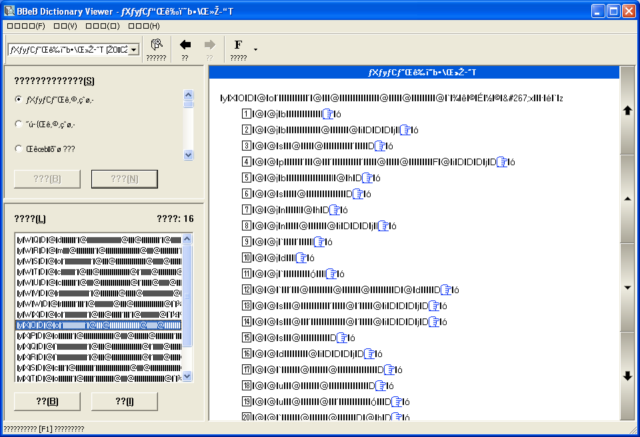Image resolution: width=640 pixels, height=437 pixels.
Task: Click the small up triangle in the right bar
Action: tap(627, 199)
